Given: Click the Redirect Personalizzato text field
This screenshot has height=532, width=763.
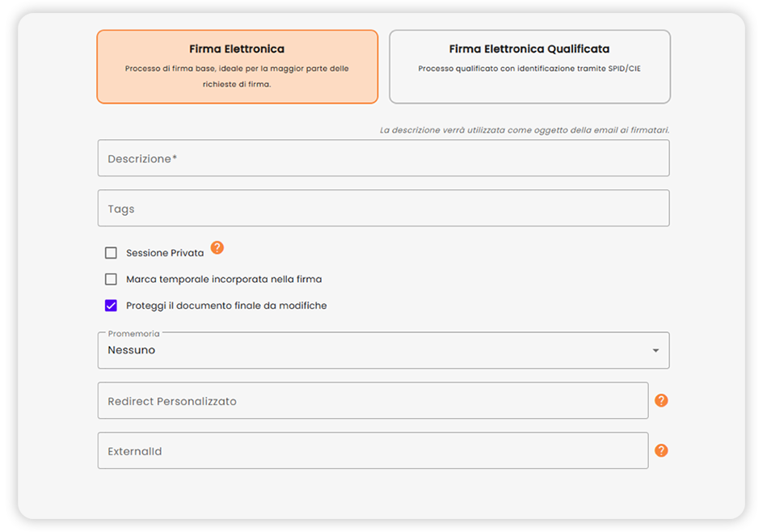Looking at the screenshot, I should point(373,401).
